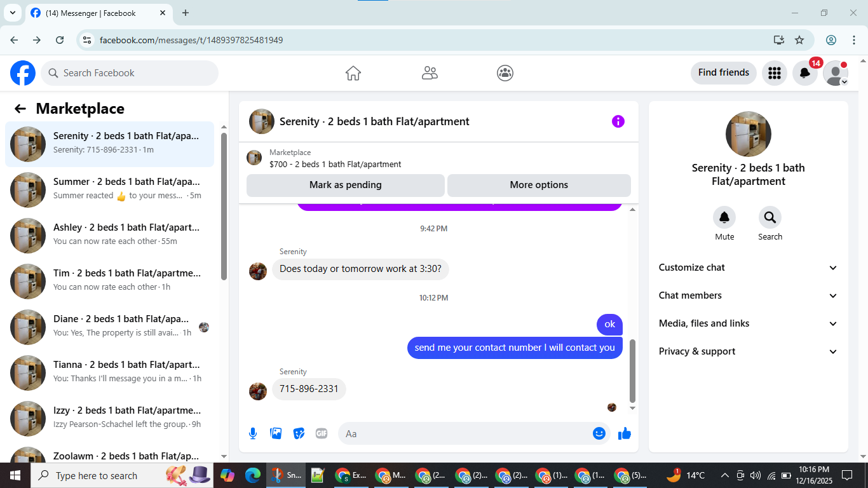
Task: Open the notifications bell with 14 badge
Action: (x=805, y=73)
